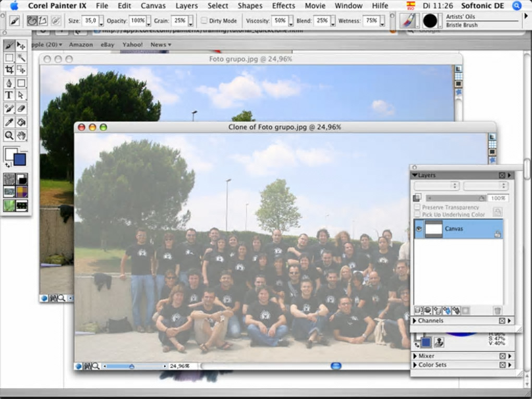The height and width of the screenshot is (399, 532).
Task: Toggle the Canvas layer eye visibility
Action: (x=419, y=228)
